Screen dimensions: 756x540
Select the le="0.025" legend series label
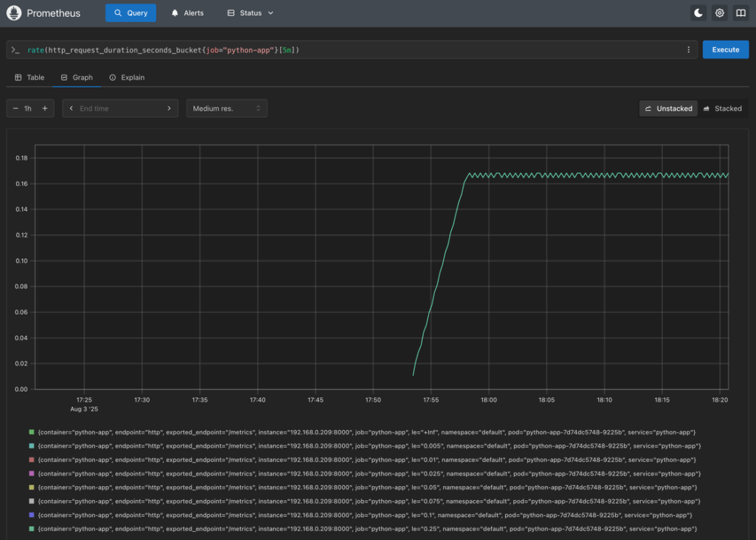pyautogui.click(x=369, y=474)
